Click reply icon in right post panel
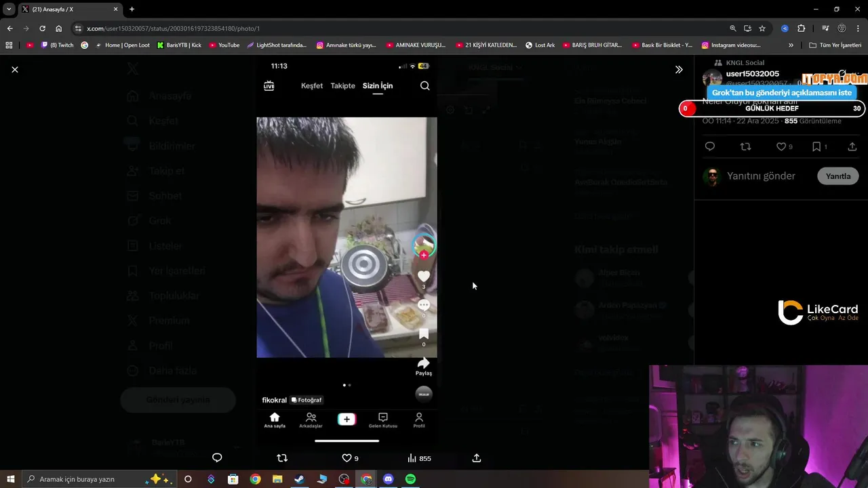Screen dimensions: 868x488 [710, 146]
